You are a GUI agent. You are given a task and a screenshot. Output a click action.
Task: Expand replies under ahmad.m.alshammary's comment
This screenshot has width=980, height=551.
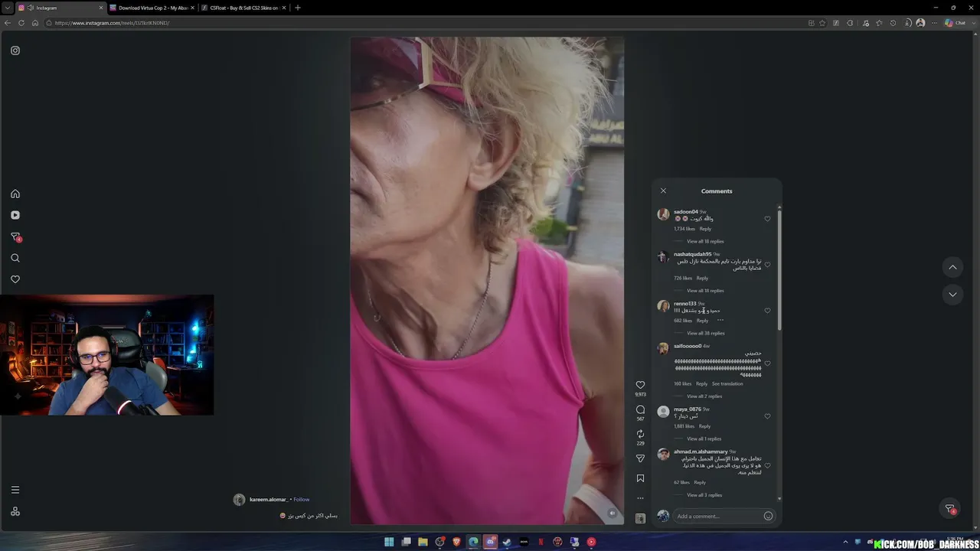(704, 495)
